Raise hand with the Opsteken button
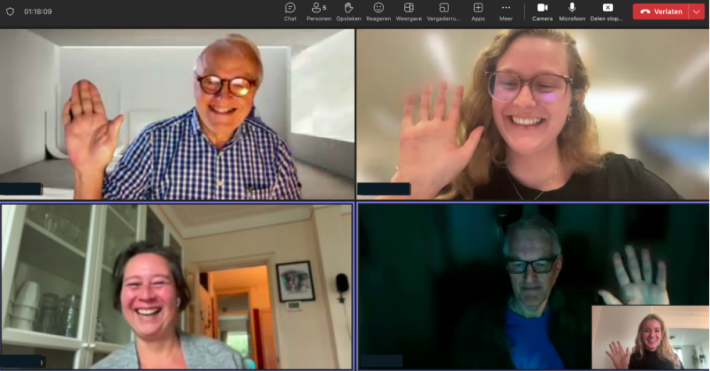 349,12
